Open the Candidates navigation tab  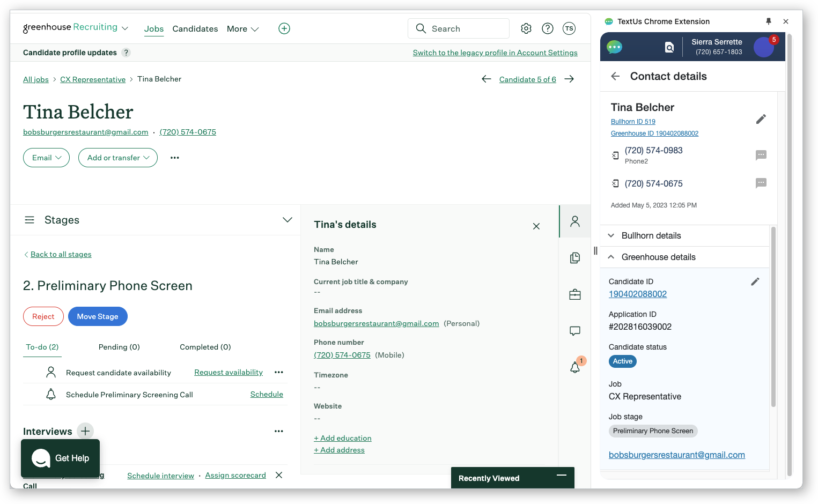tap(195, 29)
